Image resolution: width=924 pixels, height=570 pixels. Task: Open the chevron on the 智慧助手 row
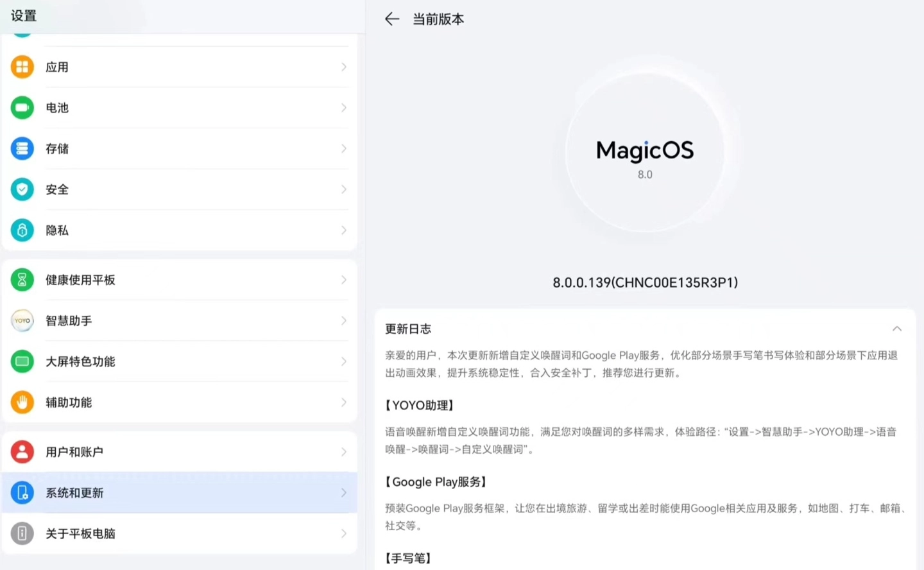tap(344, 320)
